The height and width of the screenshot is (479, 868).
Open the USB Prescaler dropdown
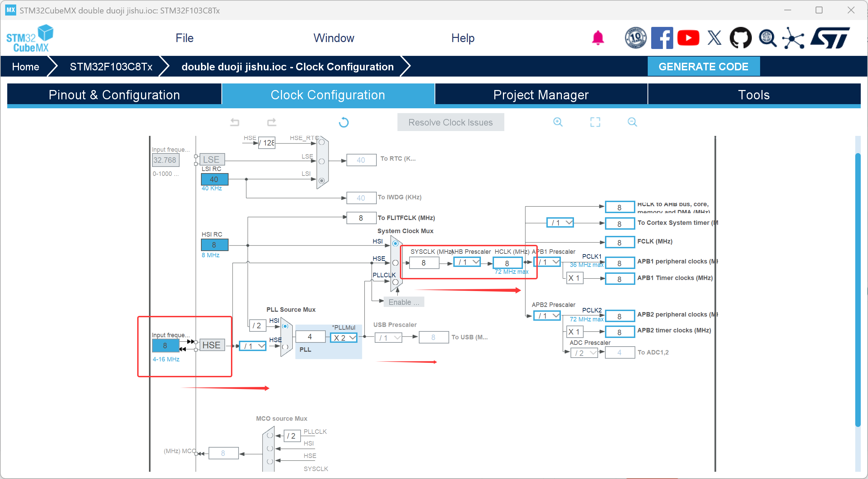tap(388, 338)
